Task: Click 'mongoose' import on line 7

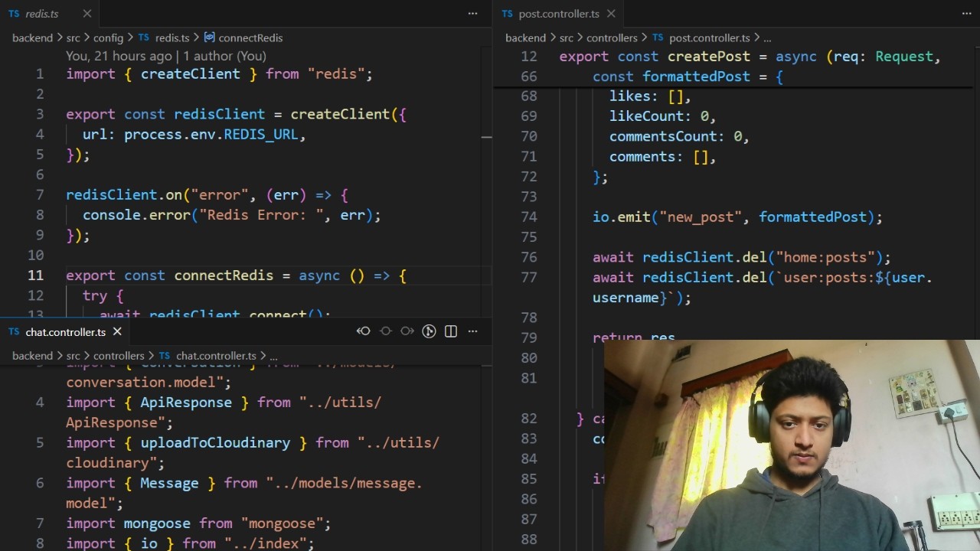Action: [x=157, y=523]
